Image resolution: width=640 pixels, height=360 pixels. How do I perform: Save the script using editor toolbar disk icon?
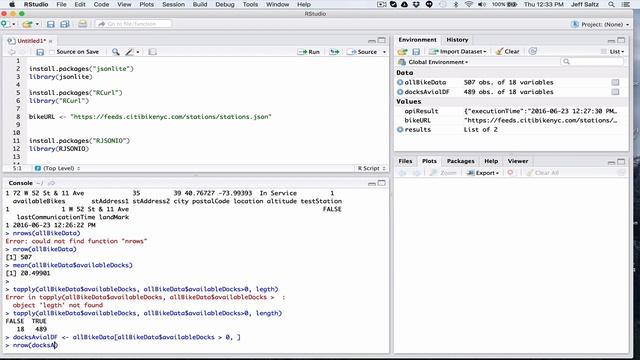[x=40, y=52]
